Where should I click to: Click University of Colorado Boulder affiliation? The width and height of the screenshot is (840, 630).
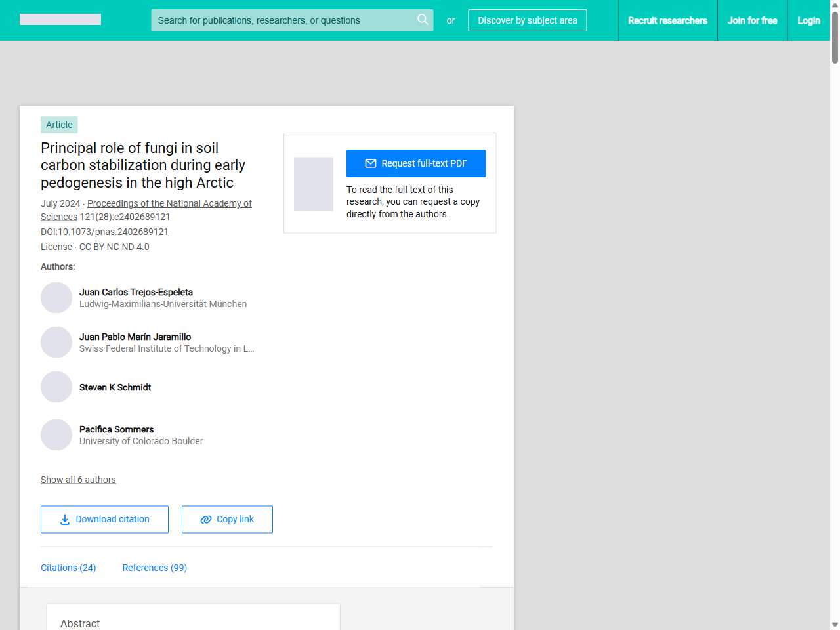(x=141, y=441)
